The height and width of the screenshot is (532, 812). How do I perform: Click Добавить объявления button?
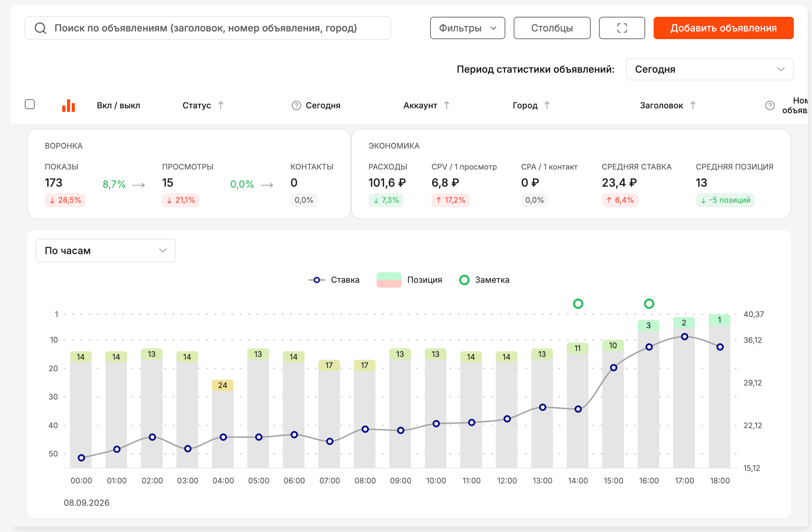click(724, 28)
